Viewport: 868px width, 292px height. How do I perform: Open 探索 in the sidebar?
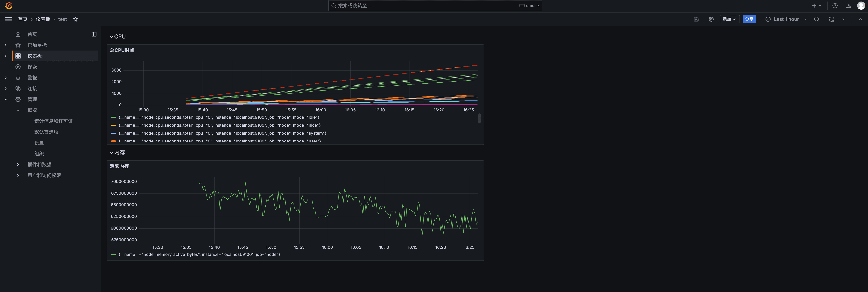click(32, 67)
